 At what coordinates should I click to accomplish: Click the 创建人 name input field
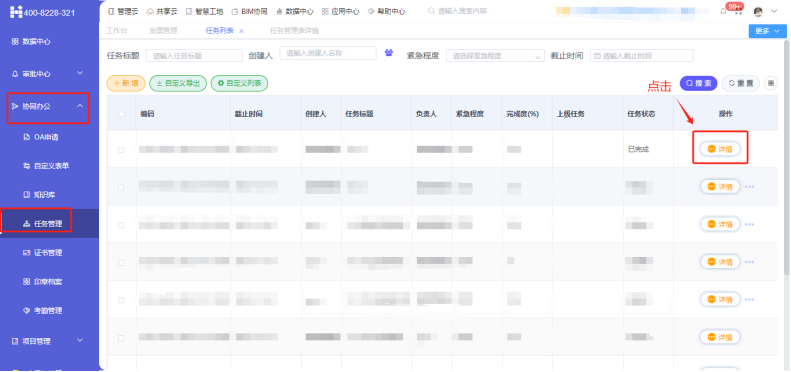point(328,53)
